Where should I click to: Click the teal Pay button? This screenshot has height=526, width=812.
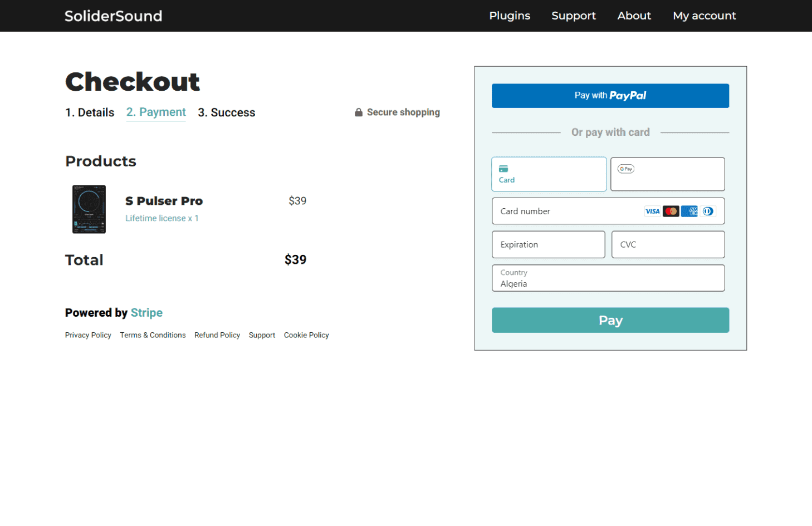(610, 321)
